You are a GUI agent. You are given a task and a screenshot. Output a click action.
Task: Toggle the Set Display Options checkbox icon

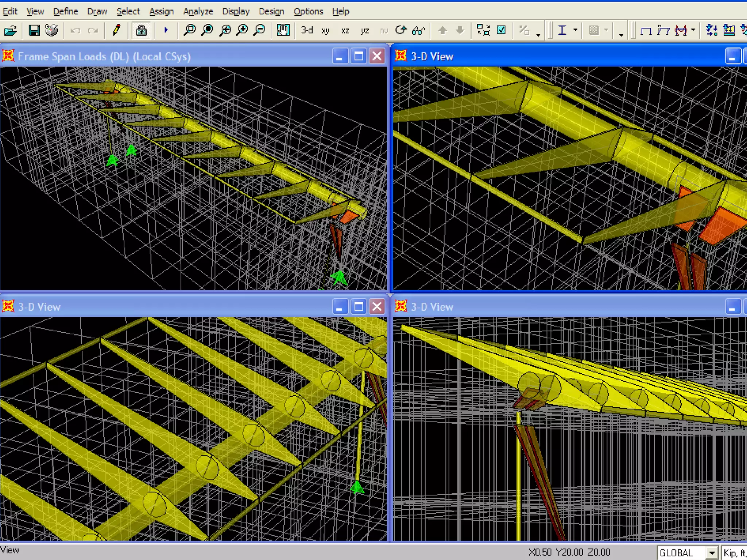(x=502, y=30)
